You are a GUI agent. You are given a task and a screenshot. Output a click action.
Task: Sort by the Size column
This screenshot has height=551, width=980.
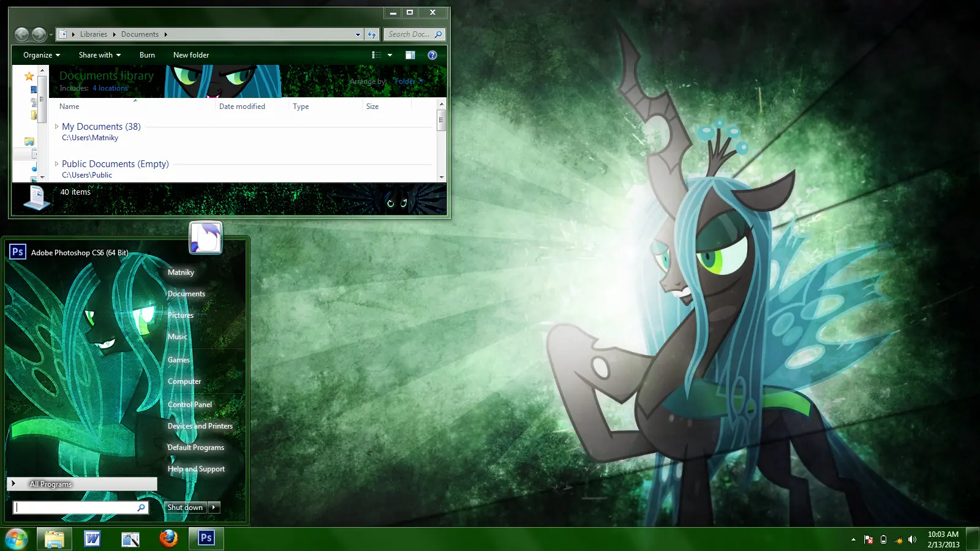(372, 107)
